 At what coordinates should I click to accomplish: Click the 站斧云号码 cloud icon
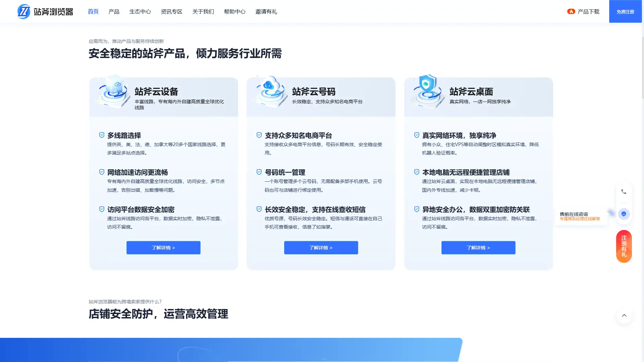[270, 93]
